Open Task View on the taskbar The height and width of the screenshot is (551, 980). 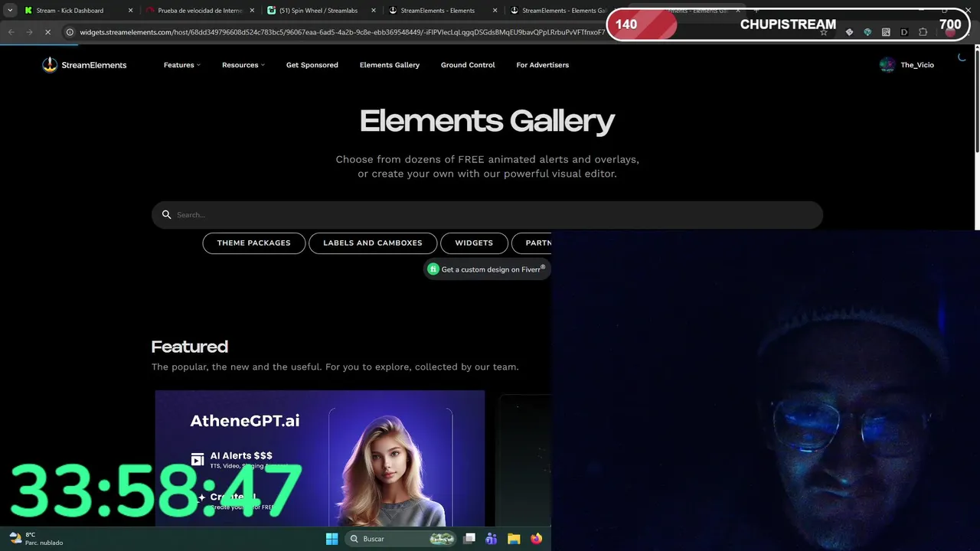469,539
